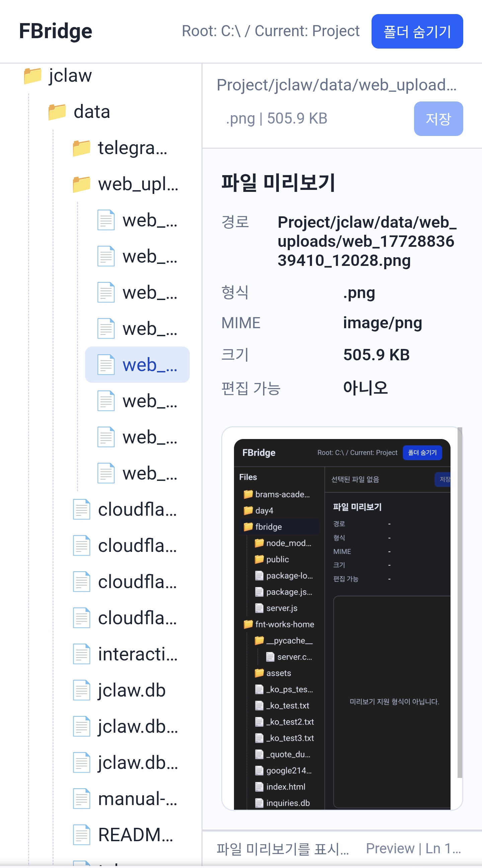482x868 pixels.
Task: Click the preview pane vertical scrollbar
Action: pyautogui.click(x=460, y=602)
